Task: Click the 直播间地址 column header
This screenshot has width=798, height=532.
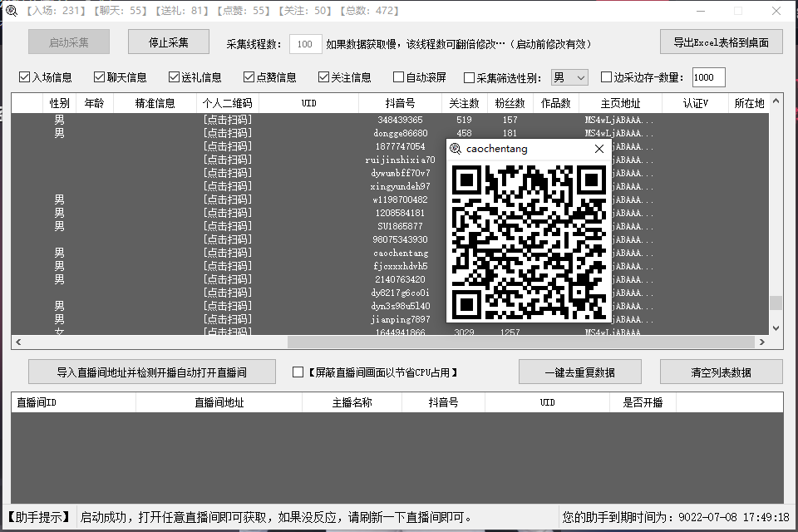Action: tap(219, 402)
